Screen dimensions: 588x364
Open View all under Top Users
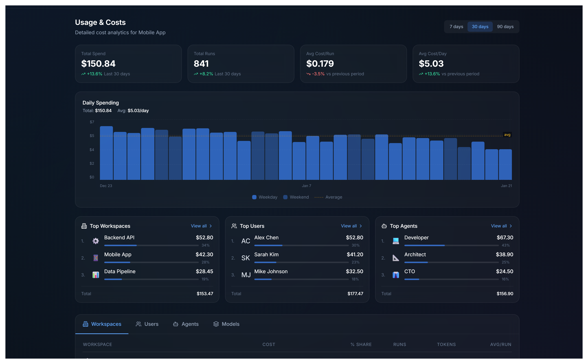(351, 226)
